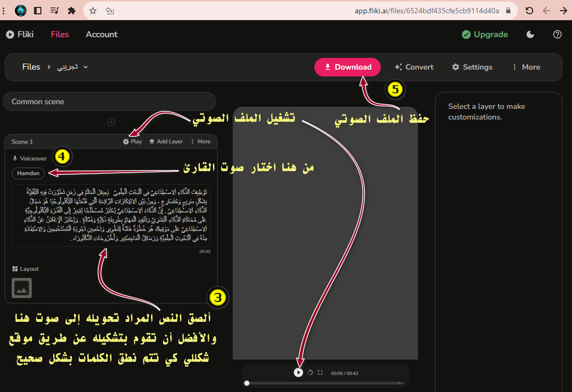572x392 pixels.
Task: Select the Hamdan voice chip
Action: (28, 173)
